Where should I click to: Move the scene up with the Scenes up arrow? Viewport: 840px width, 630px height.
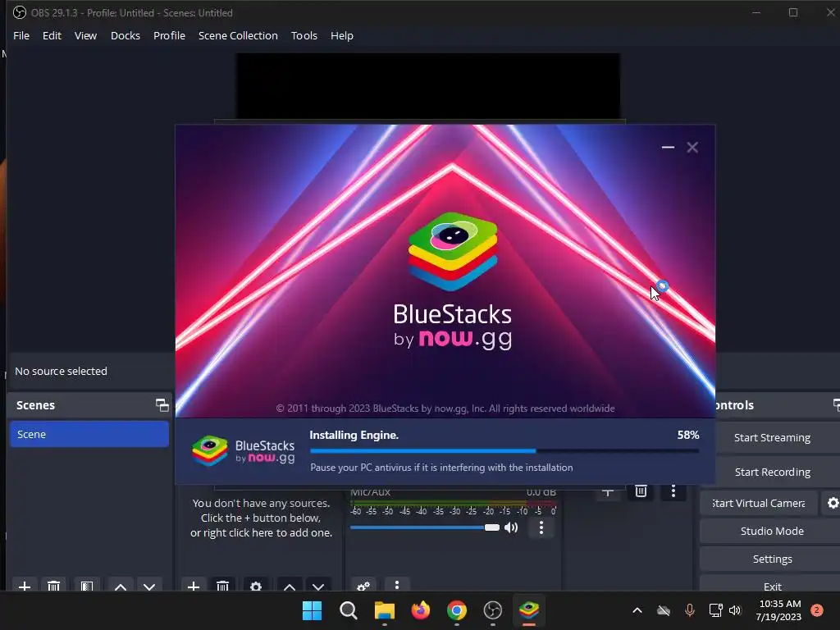[121, 586]
